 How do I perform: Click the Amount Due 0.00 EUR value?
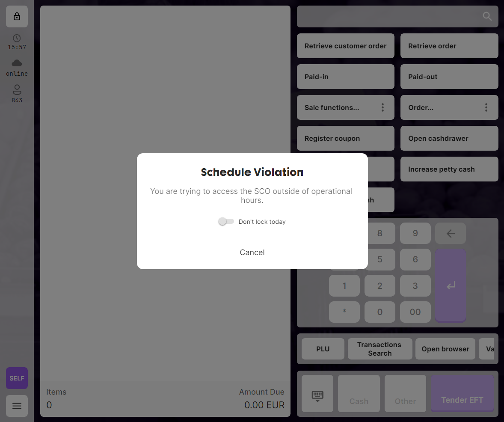click(x=264, y=405)
